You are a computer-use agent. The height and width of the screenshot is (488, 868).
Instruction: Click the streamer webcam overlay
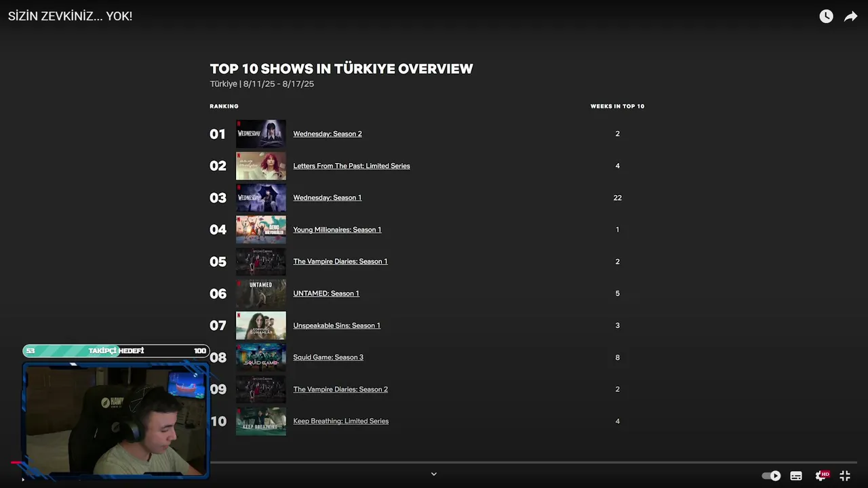point(116,420)
